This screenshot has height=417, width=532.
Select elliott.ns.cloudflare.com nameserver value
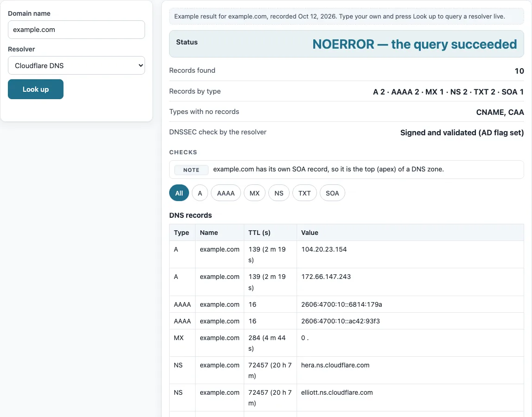(x=337, y=392)
